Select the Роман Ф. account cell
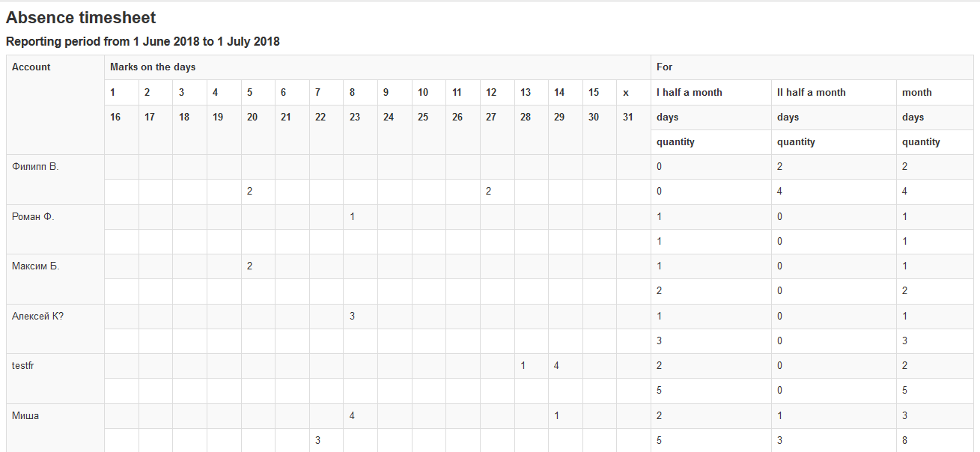Viewport: 980px width, 452px height. (x=55, y=229)
